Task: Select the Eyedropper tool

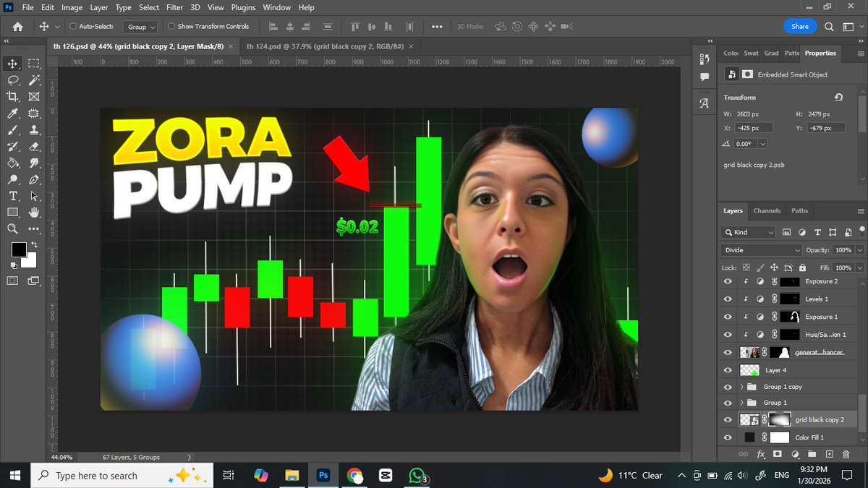Action: click(13, 114)
